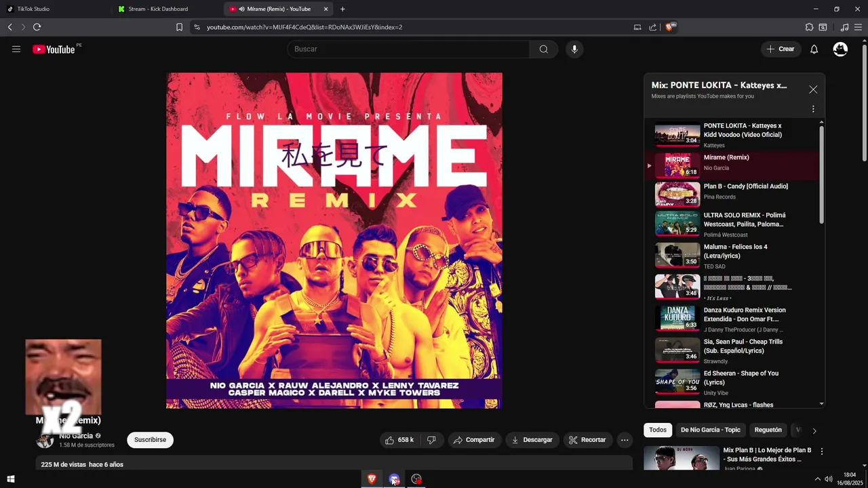The image size is (868, 488).
Task: Open the browser extensions puzzle icon
Action: pos(809,27)
